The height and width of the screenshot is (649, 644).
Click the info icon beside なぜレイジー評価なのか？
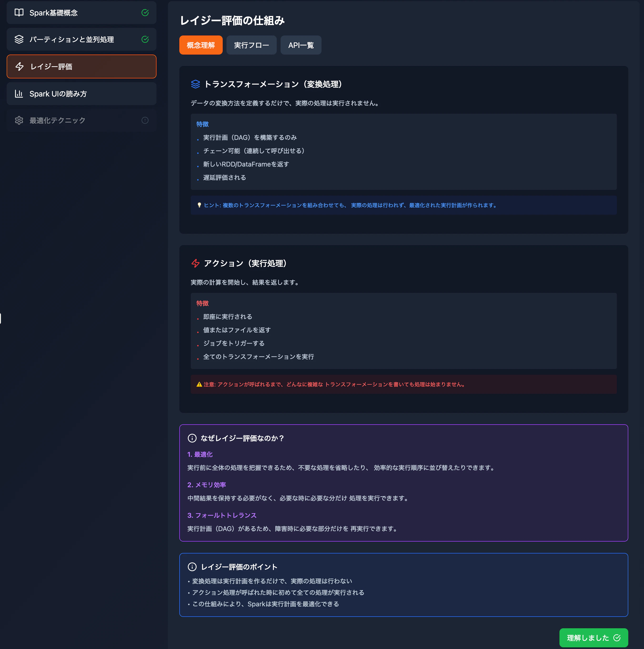192,438
